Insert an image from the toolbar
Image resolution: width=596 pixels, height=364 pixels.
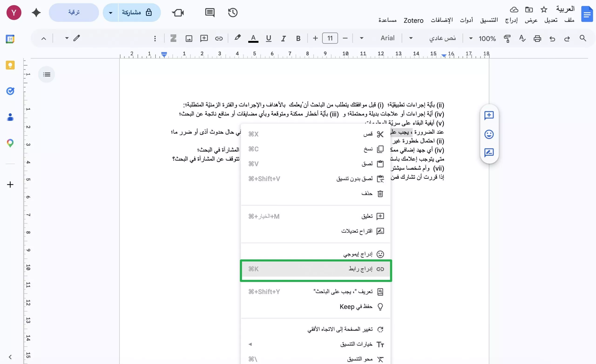pos(189,38)
